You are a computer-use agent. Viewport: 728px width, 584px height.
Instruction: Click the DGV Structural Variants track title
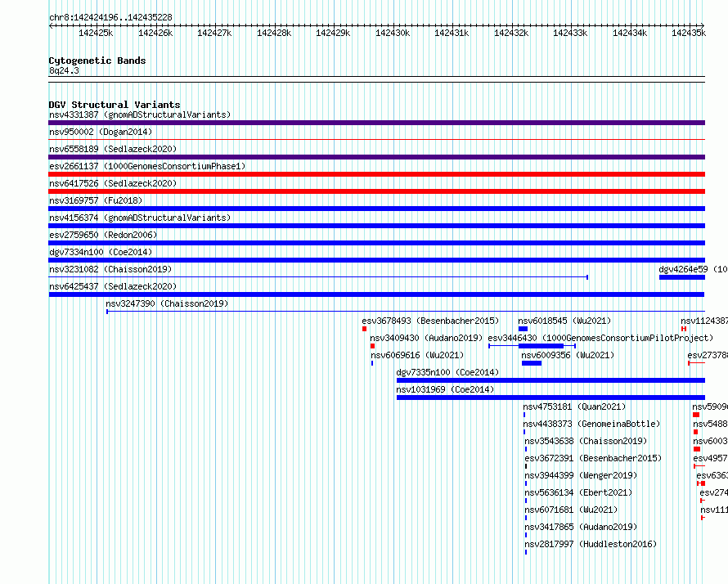pos(115,105)
